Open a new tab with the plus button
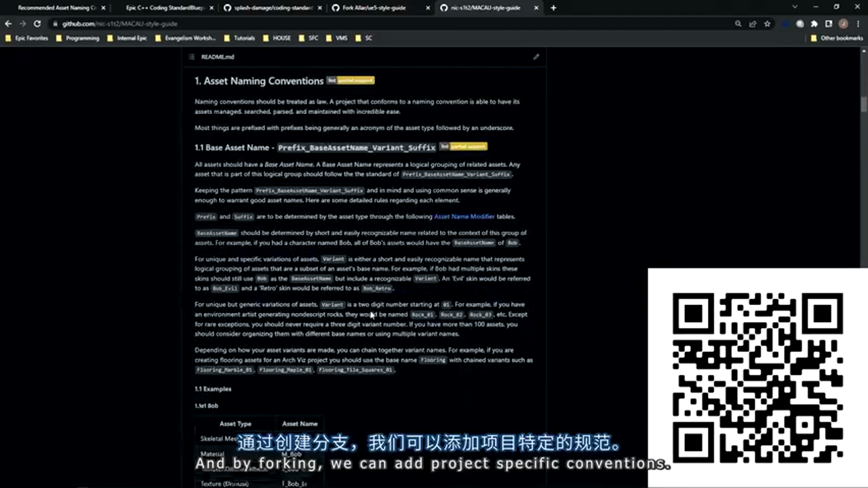The image size is (868, 488). point(553,8)
